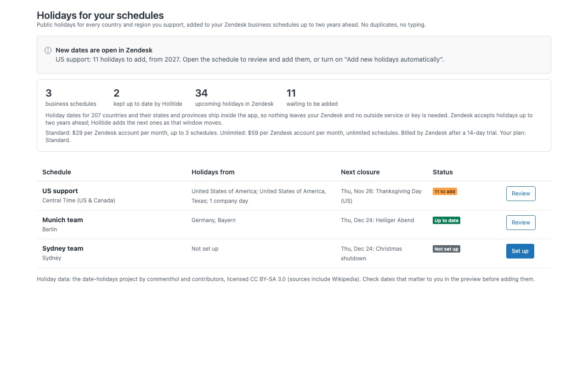Image resolution: width=588 pixels, height=368 pixels.
Task: Click "Thu, Dec 24: Heiliger Abend" closure
Action: [378, 220]
